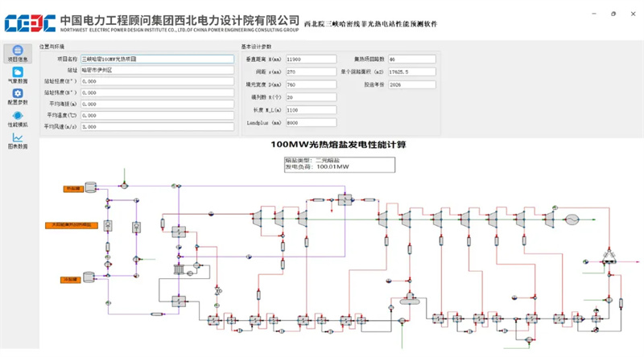Screen dimensions: 644x357
Task: Click the 100MW光热熔盐发电性能计算 title
Action: point(338,145)
